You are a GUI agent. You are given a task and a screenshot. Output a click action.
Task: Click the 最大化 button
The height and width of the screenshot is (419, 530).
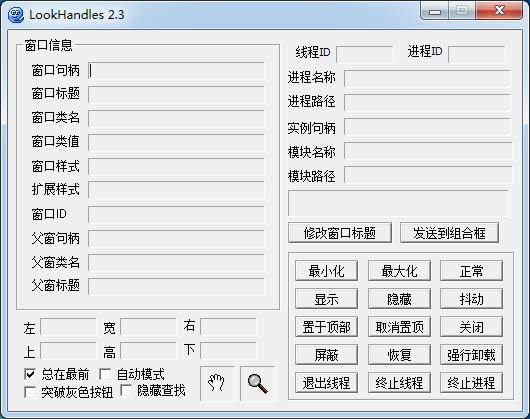point(399,271)
